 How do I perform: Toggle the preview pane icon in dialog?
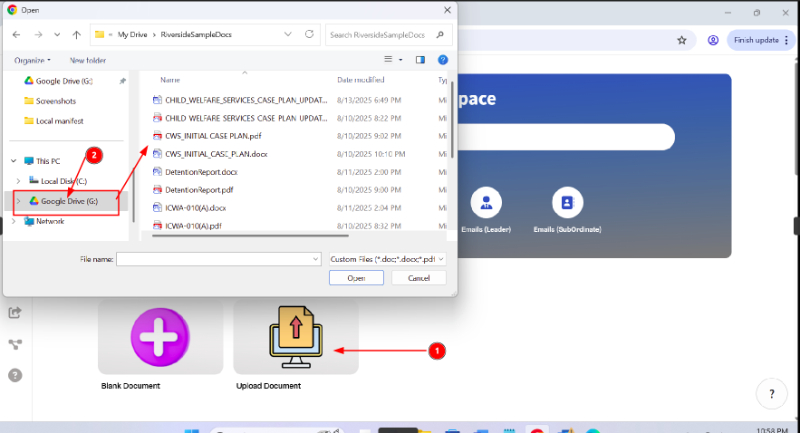coord(420,60)
